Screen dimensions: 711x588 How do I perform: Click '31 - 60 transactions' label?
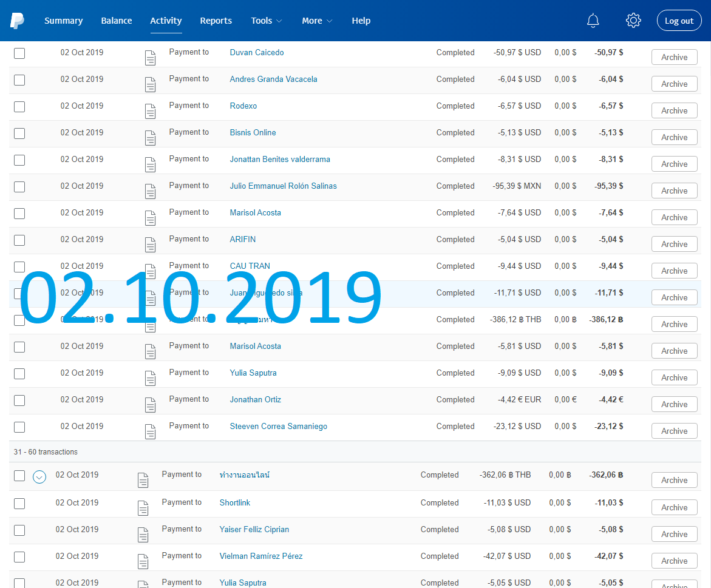(x=46, y=452)
